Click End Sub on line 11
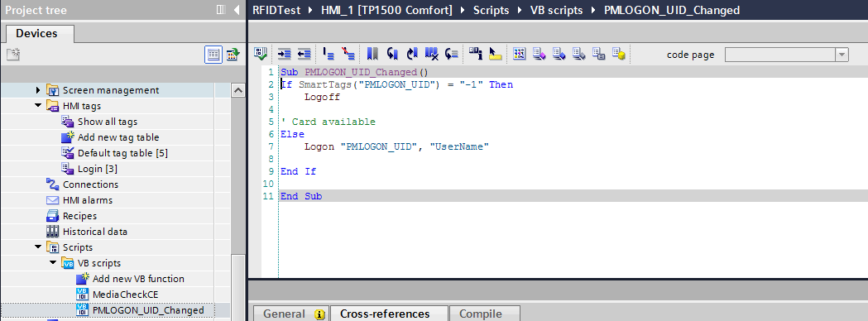This screenshot has width=868, height=321. click(301, 196)
